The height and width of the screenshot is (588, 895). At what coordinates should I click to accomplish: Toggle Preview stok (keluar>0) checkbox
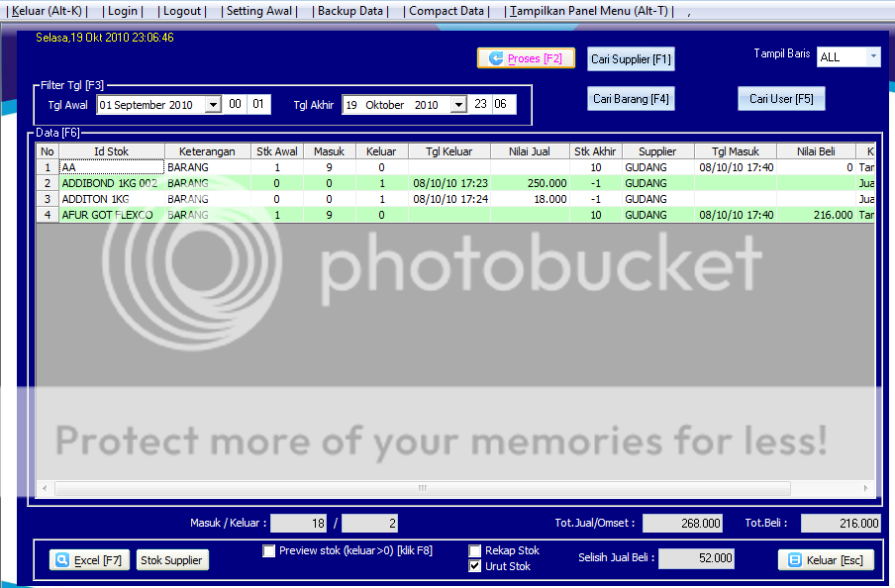click(268, 551)
